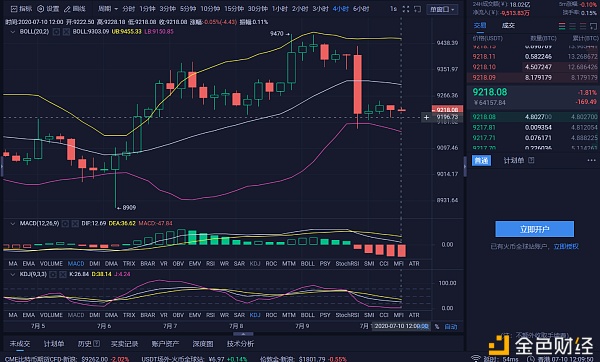Pop out the order book panel
Screen dimensions: 600x362
(x=593, y=26)
